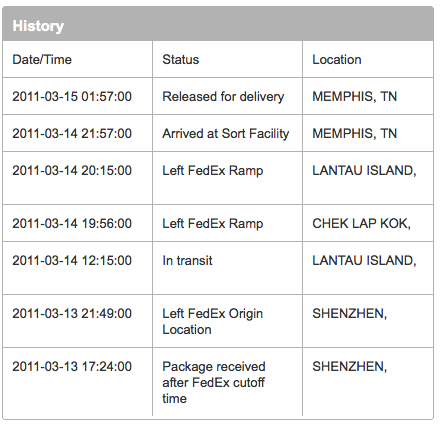
Task: Select the Date/Time column header
Action: [x=42, y=60]
